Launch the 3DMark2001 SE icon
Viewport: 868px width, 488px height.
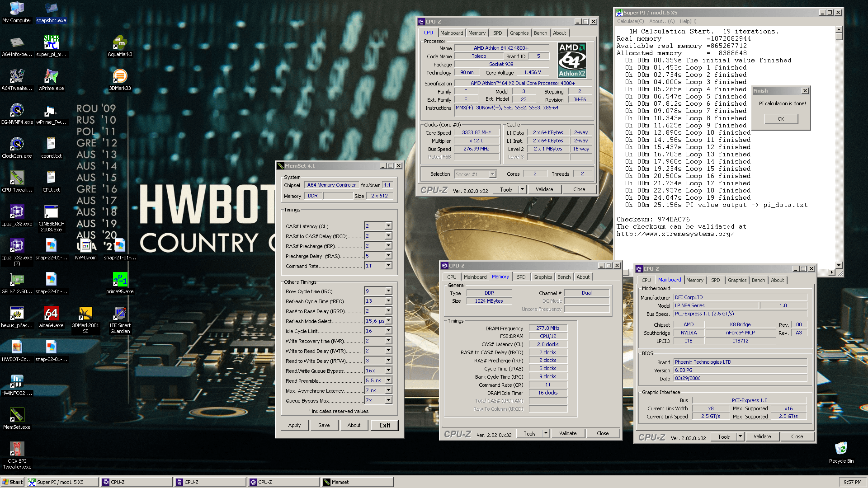[x=85, y=320]
